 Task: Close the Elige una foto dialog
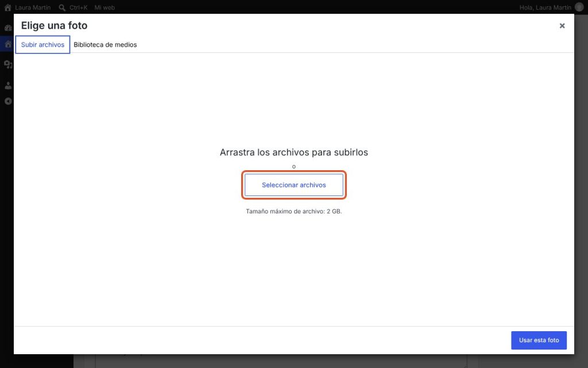[x=562, y=25]
